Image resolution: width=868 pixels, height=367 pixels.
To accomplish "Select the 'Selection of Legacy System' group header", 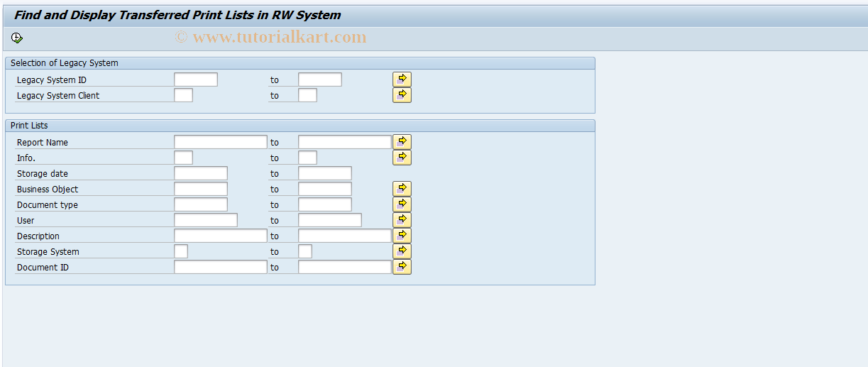I will [65, 63].
